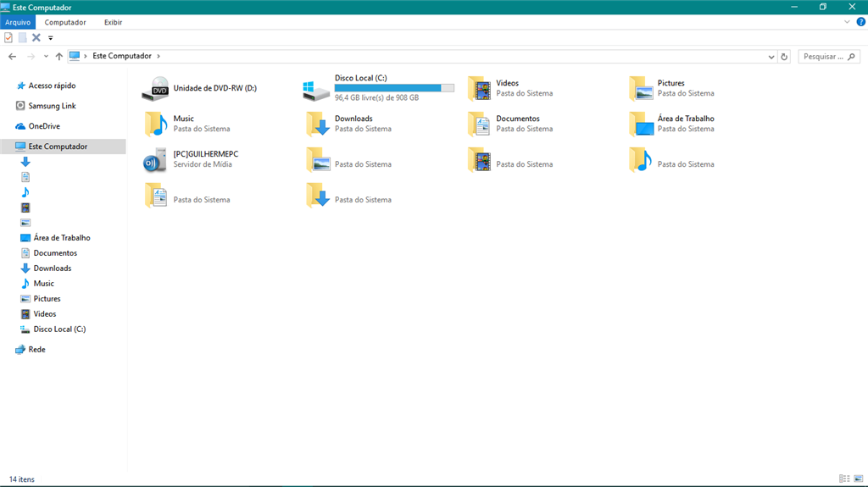Open the Unidade de DVD-RW (D:) drive icon
This screenshot has height=487, width=868.
pos(155,89)
